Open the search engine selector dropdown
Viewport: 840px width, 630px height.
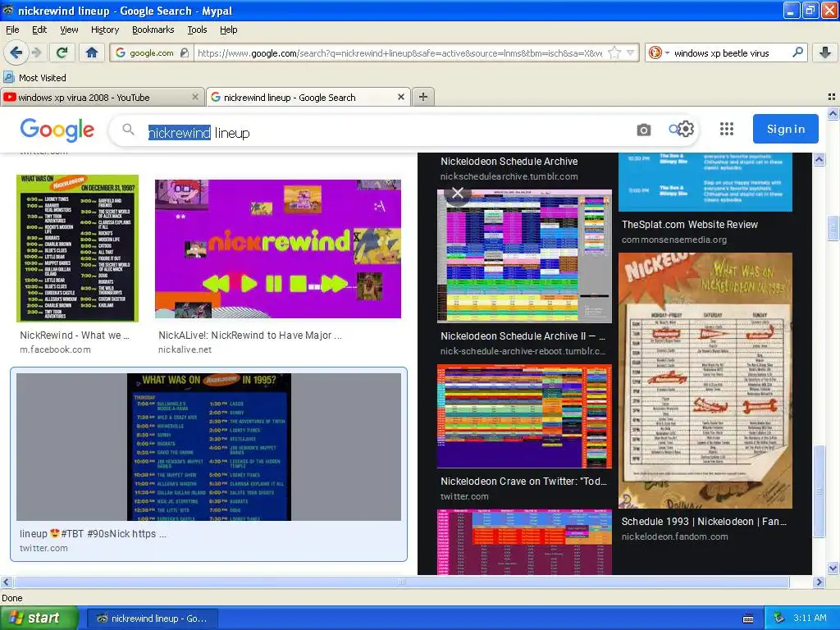click(659, 52)
